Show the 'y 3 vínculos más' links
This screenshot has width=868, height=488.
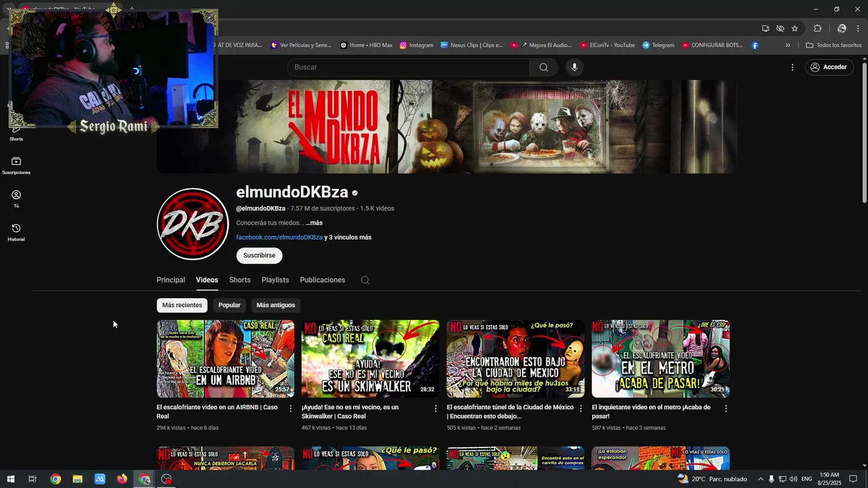point(348,237)
